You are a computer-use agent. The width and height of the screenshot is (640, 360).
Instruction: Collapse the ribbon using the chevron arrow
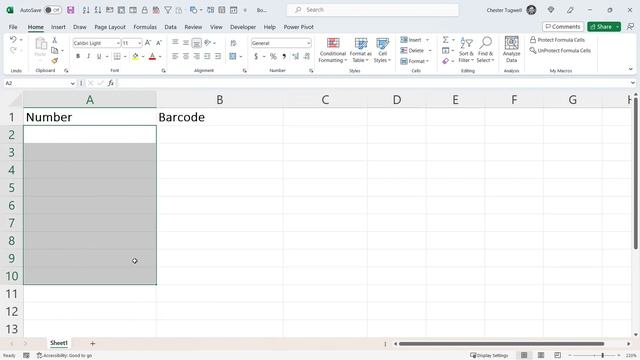631,69
